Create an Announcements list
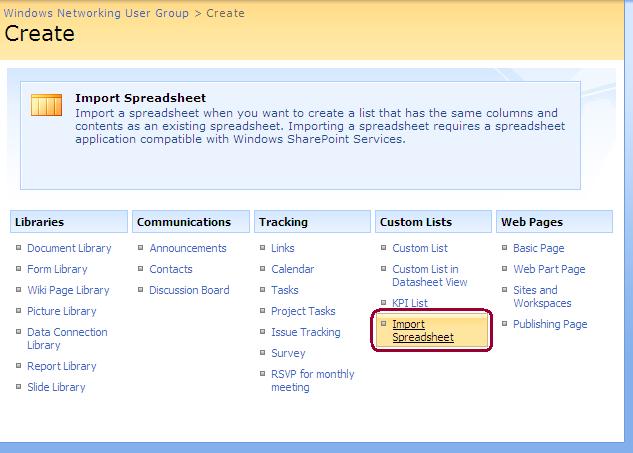633x453 pixels. point(188,248)
